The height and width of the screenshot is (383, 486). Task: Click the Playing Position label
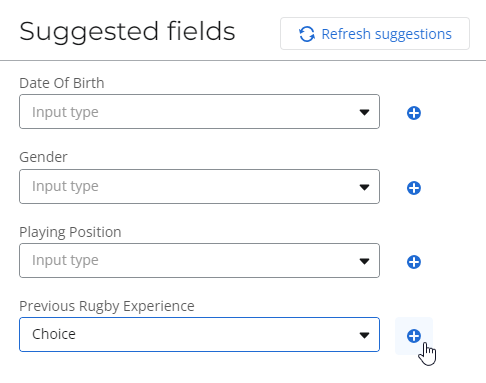[70, 232]
